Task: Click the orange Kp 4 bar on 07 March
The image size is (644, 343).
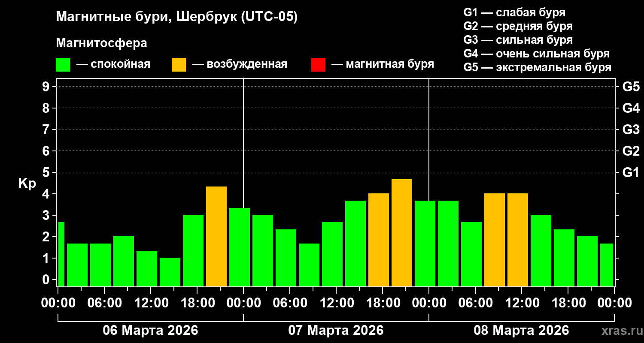Action: (379, 240)
